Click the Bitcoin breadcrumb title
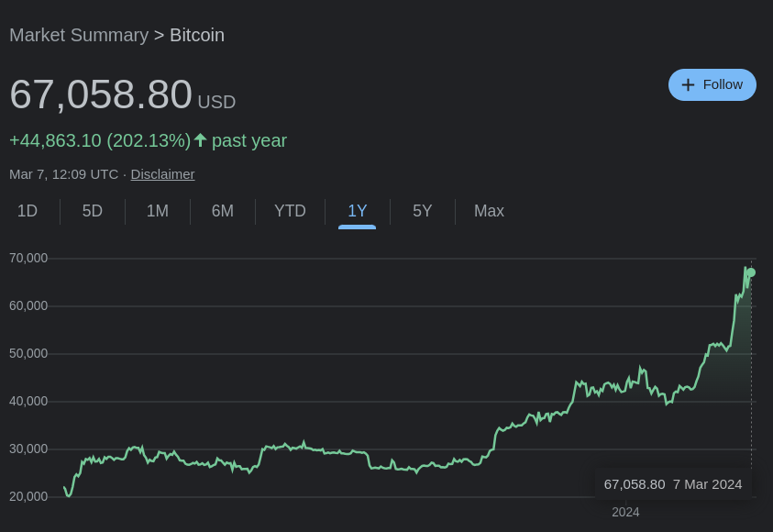773x532 pixels. 197,36
